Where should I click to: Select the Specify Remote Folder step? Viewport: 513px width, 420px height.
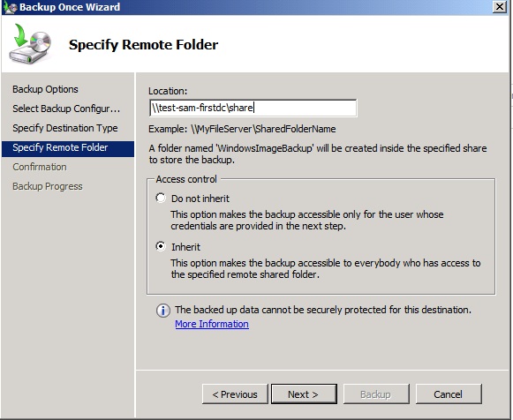[x=68, y=148]
